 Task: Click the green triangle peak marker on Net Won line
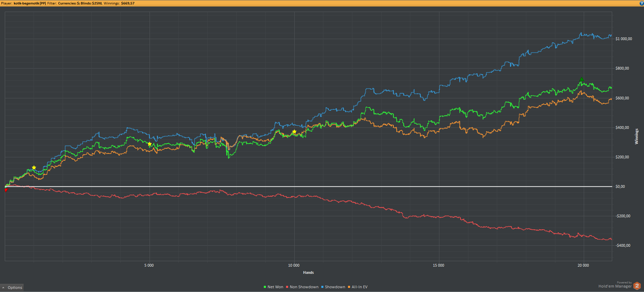coord(581,80)
